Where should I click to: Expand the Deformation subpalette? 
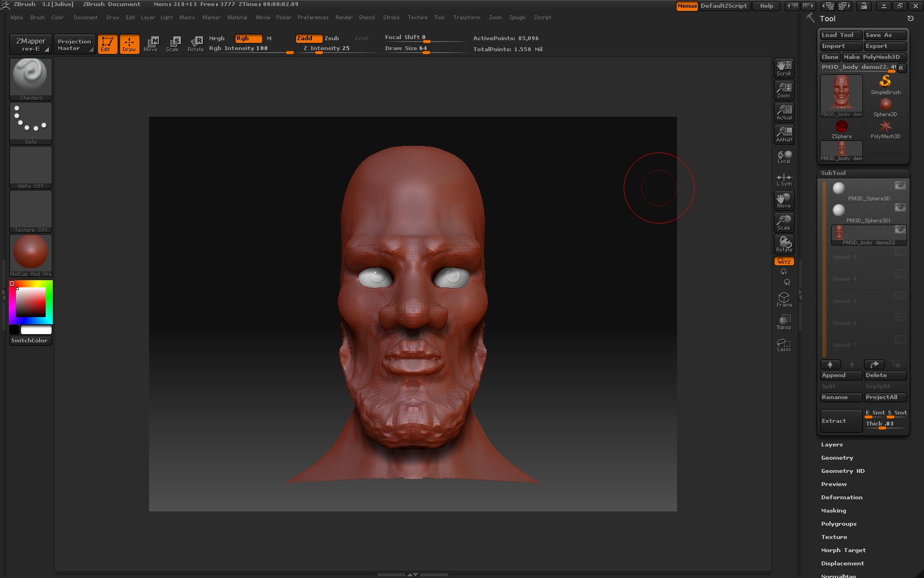[842, 498]
